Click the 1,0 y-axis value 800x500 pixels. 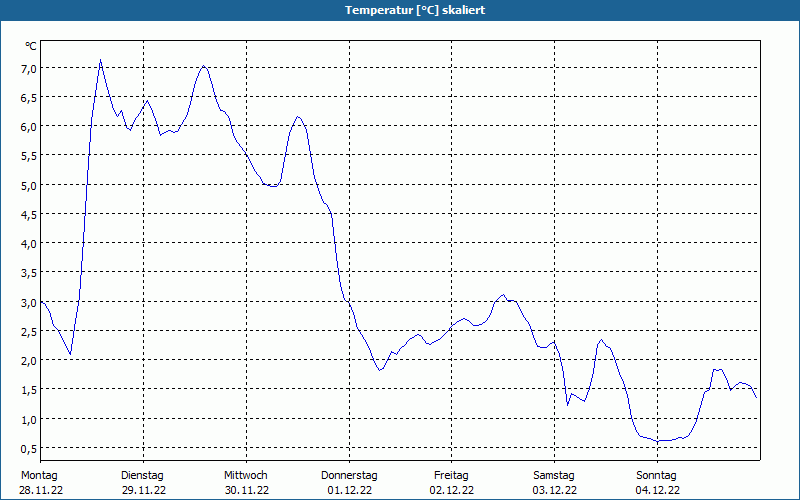(28, 420)
